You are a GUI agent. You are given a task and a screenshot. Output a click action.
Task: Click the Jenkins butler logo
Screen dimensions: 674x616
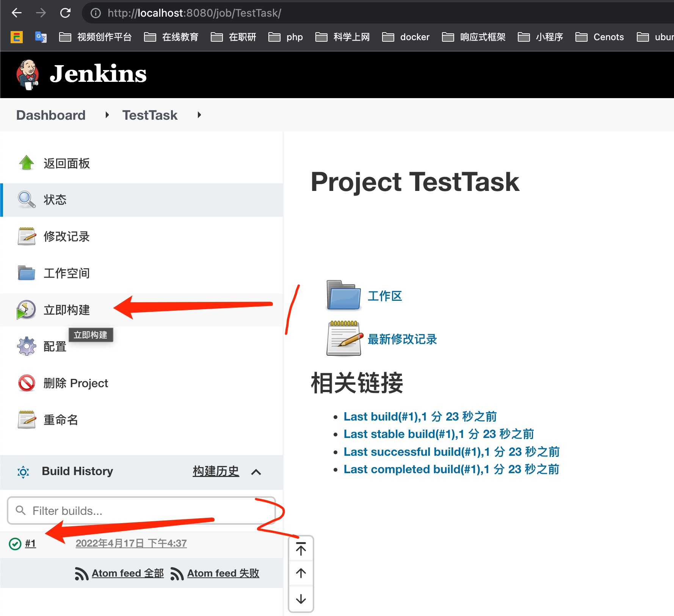pos(27,75)
